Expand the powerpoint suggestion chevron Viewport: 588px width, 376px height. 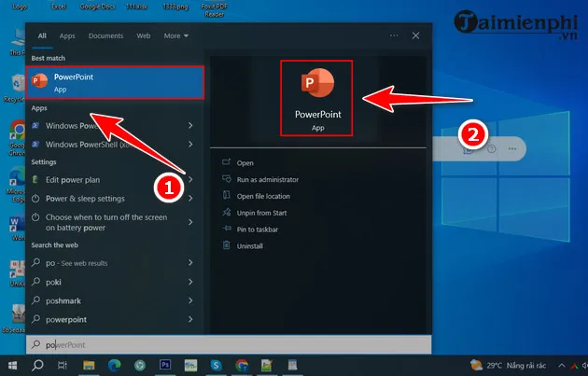(x=190, y=319)
